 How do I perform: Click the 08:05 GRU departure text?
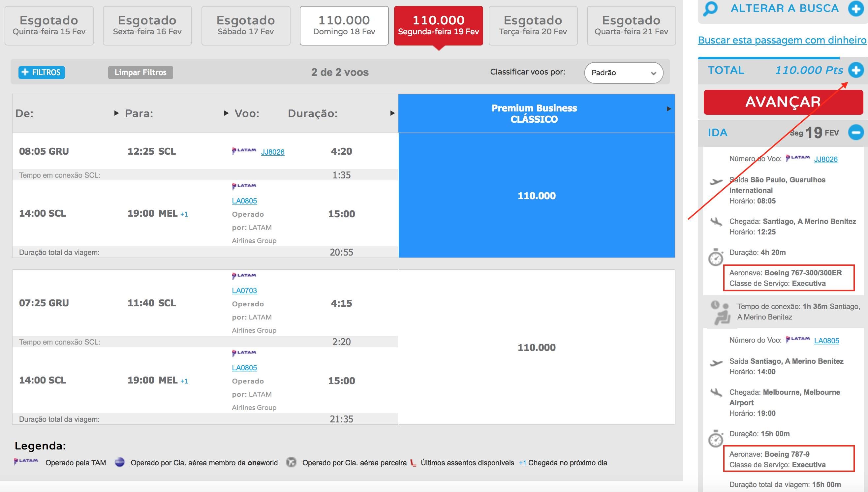pos(44,151)
